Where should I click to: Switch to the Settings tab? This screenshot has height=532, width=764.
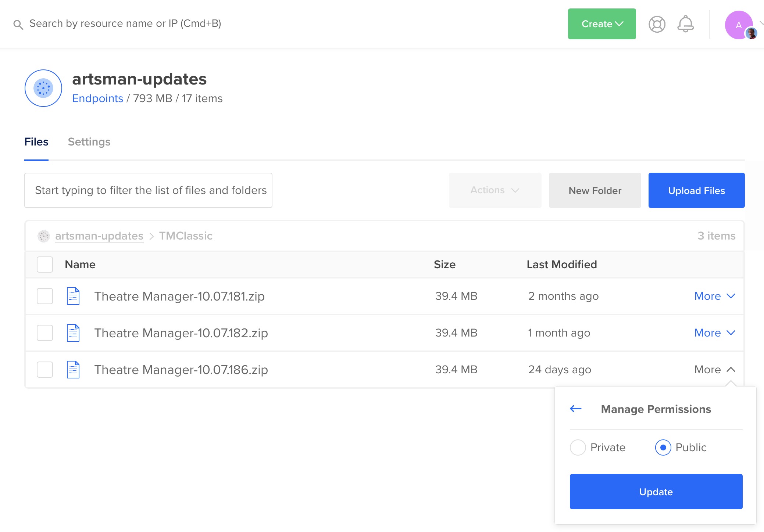click(89, 142)
